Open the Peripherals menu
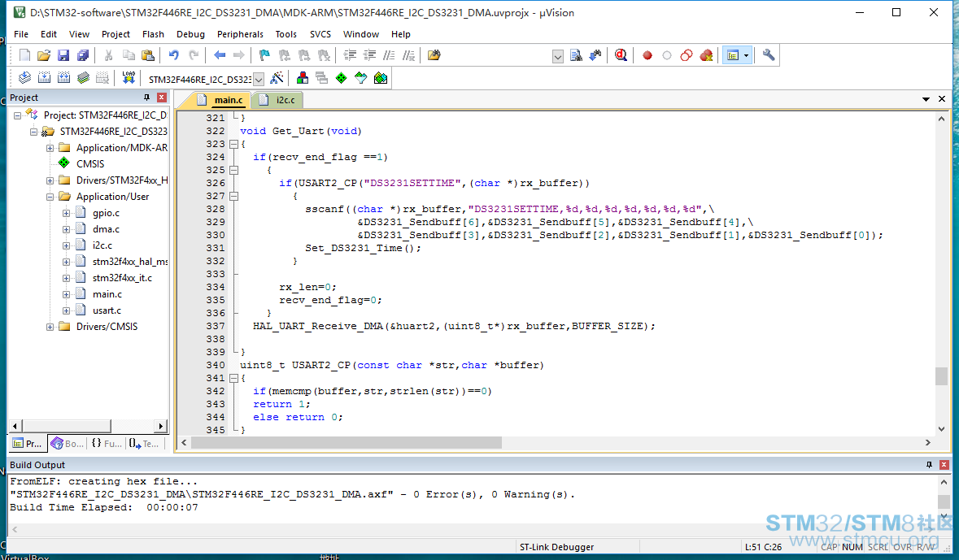The height and width of the screenshot is (560, 959). pyautogui.click(x=240, y=34)
